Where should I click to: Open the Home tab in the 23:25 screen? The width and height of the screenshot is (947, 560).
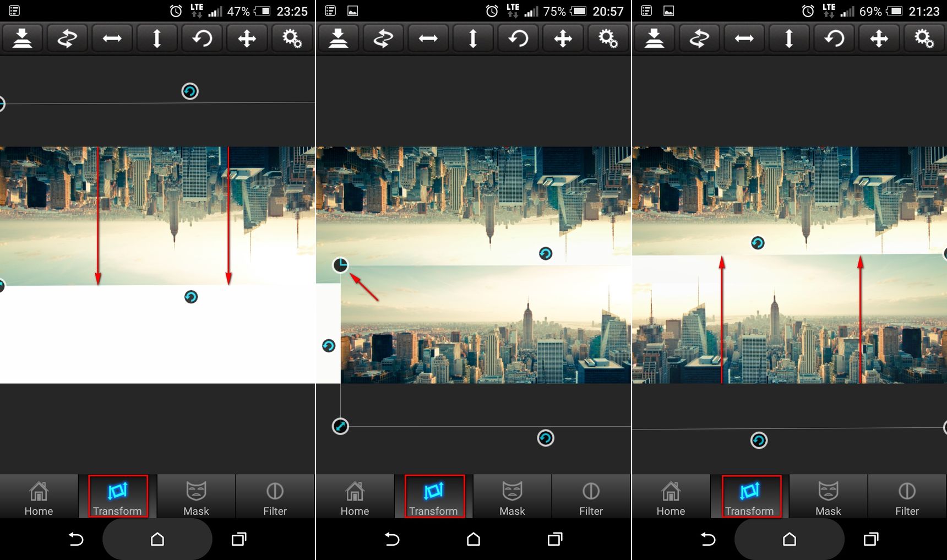(39, 497)
